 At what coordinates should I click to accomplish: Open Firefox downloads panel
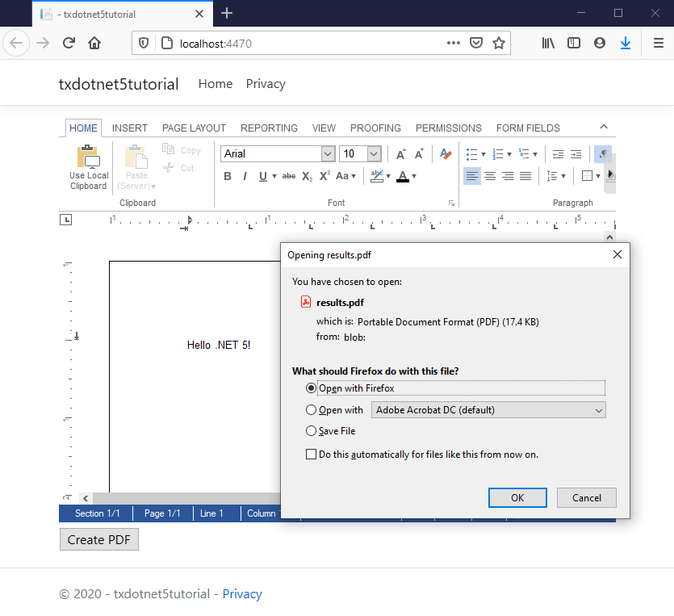pyautogui.click(x=626, y=43)
